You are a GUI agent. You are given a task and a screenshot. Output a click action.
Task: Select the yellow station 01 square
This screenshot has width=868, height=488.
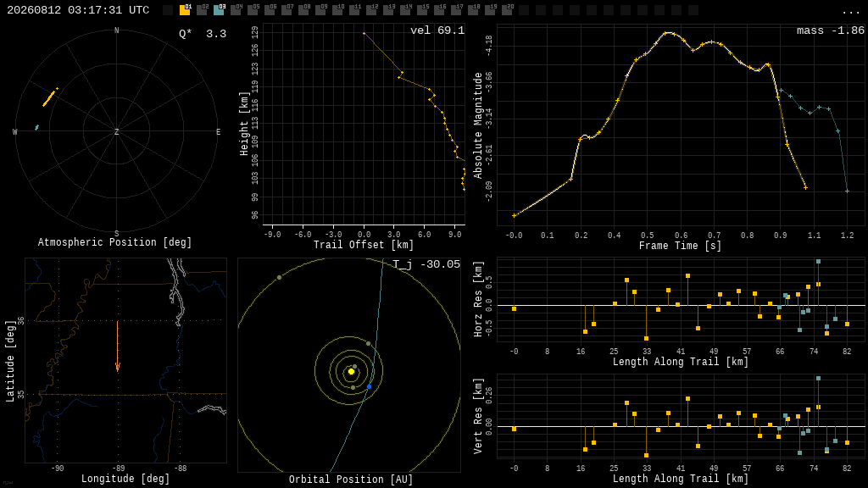coord(185,9)
